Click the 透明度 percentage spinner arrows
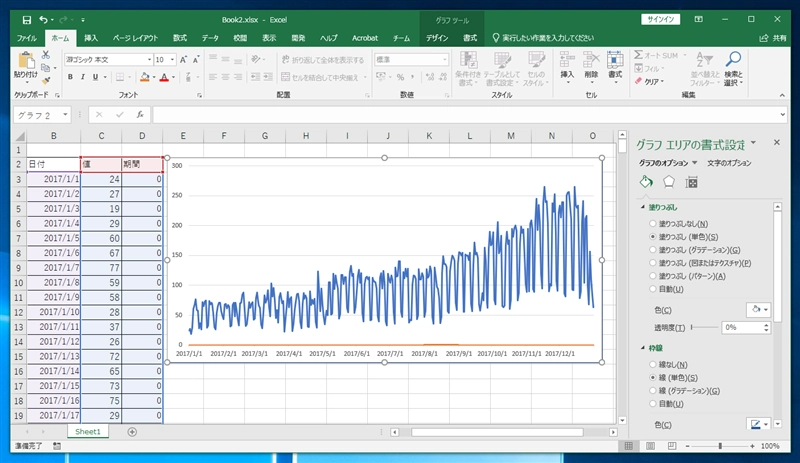The width and height of the screenshot is (800, 463). point(766,327)
